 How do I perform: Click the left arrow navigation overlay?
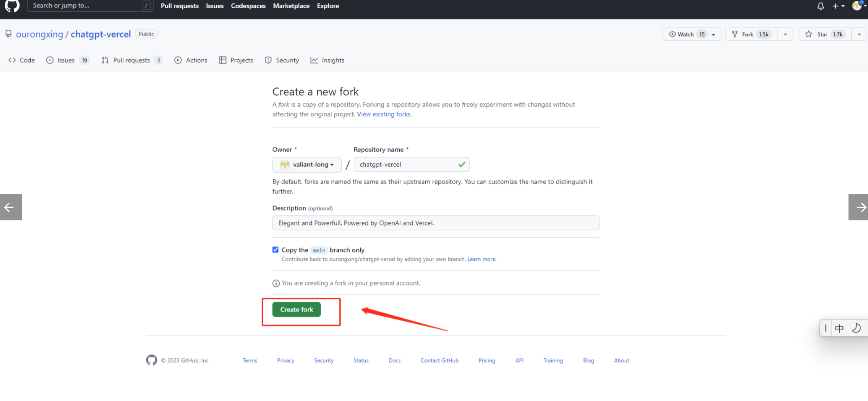pyautogui.click(x=10, y=207)
